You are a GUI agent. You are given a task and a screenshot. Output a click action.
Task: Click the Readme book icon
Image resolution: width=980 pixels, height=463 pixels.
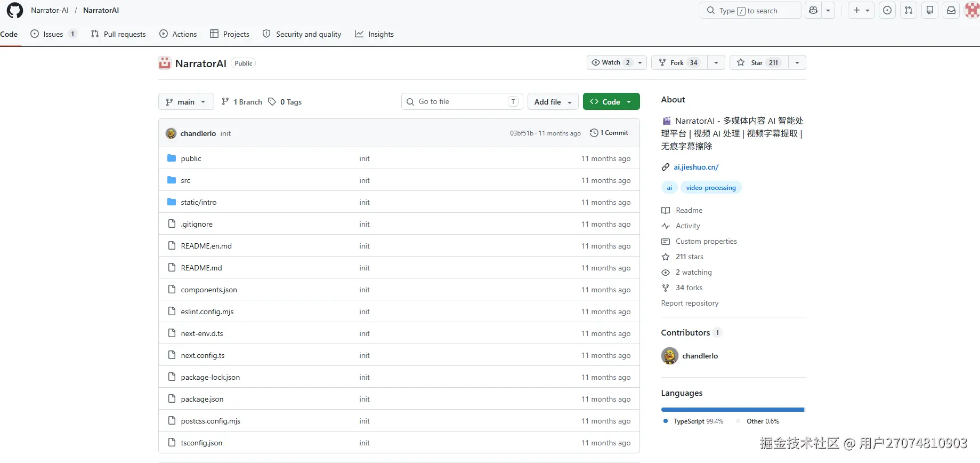point(666,210)
